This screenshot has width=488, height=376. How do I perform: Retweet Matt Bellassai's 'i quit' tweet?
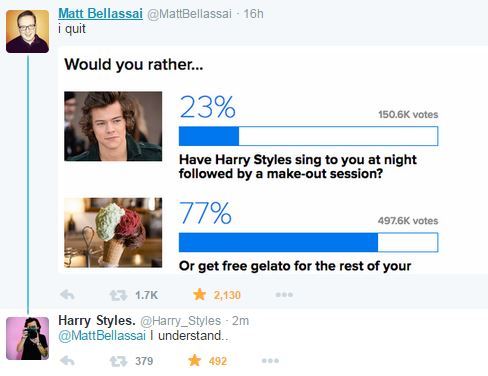118,295
